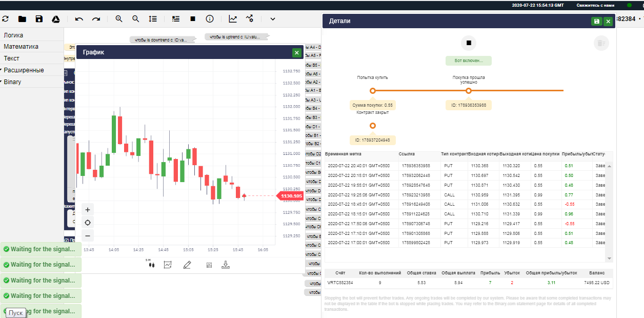Clear statistics with the trash icon
This screenshot has height=318, width=644.
(601, 43)
